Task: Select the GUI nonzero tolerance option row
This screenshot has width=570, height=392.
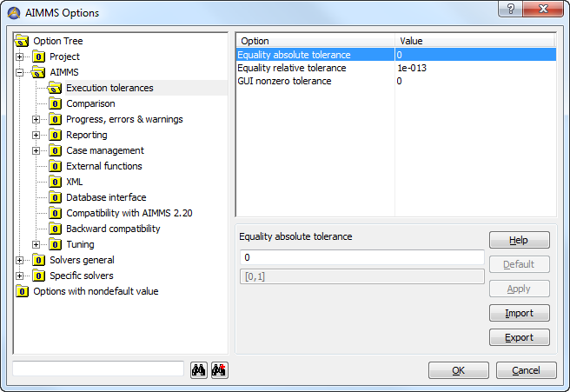Action: 396,81
